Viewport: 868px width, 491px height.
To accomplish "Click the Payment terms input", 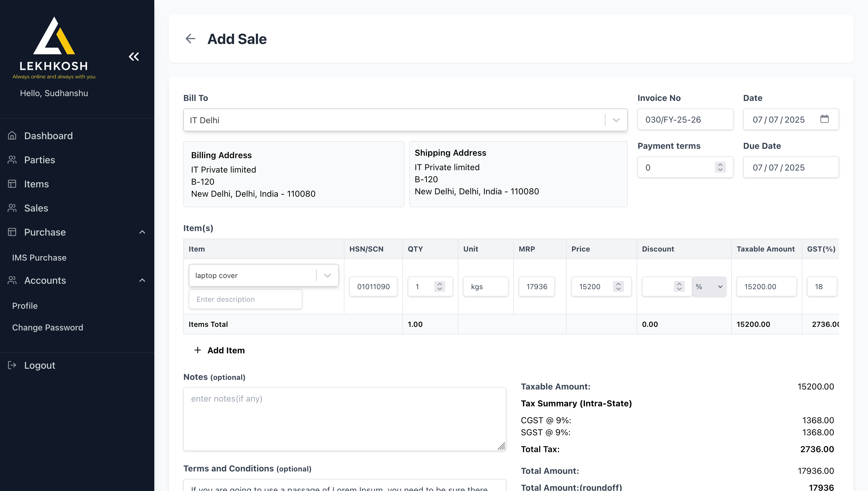I will pyautogui.click(x=685, y=167).
